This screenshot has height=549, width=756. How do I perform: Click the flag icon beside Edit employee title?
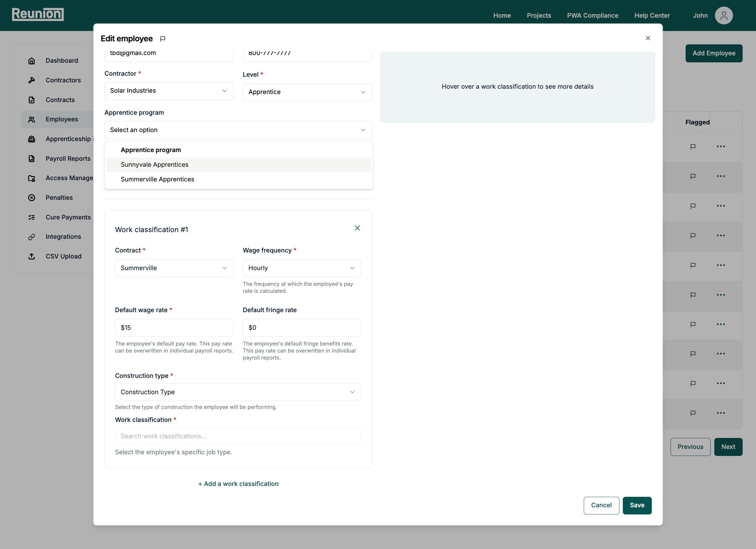click(163, 39)
